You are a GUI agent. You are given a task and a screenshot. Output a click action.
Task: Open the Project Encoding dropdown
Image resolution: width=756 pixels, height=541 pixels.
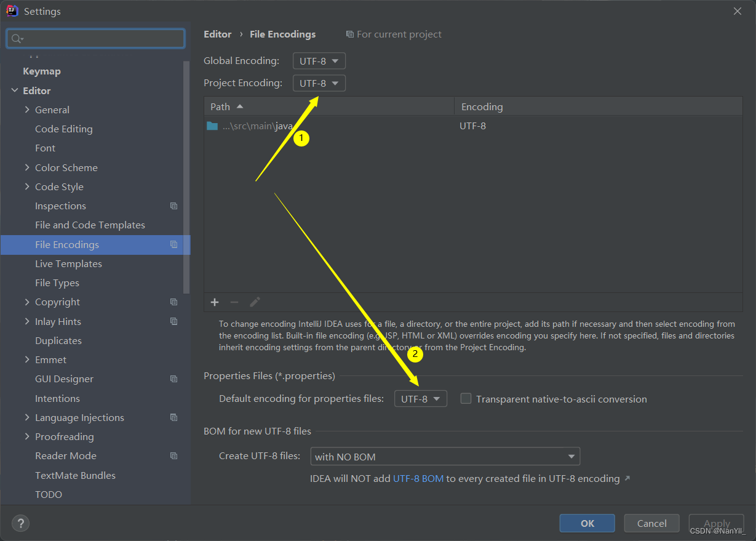click(319, 83)
